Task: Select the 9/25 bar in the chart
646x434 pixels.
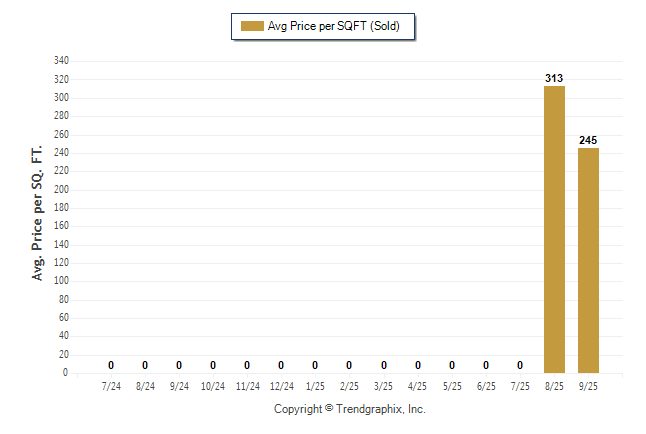Action: pos(588,260)
